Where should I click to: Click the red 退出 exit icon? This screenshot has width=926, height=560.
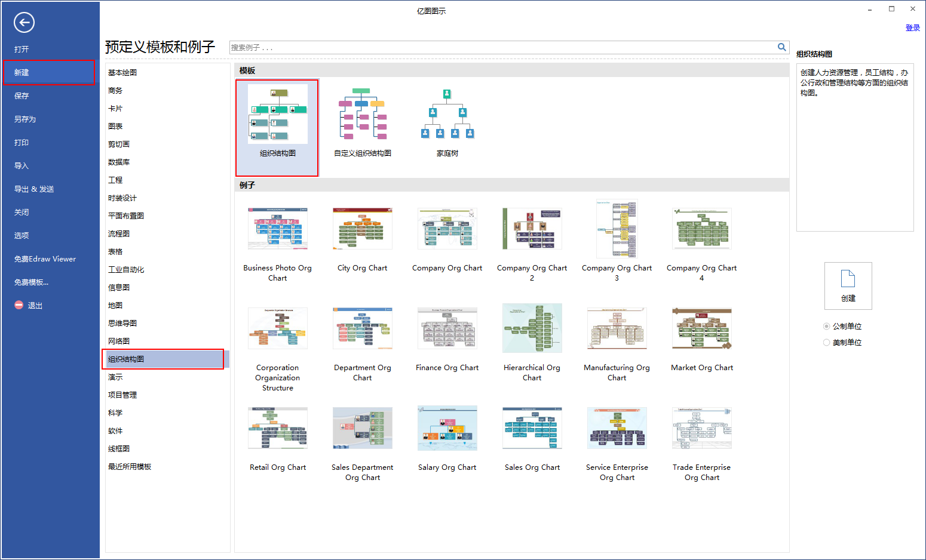(x=19, y=305)
